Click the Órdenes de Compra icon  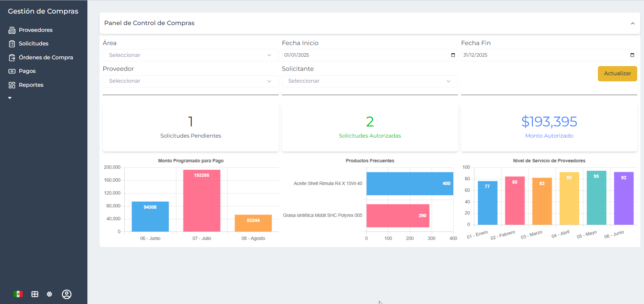pos(12,58)
